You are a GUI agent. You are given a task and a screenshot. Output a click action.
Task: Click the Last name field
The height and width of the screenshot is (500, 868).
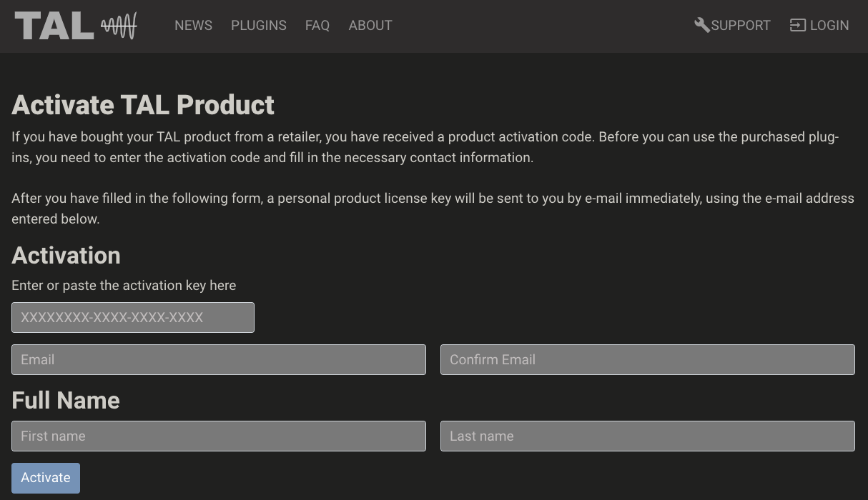pos(647,436)
